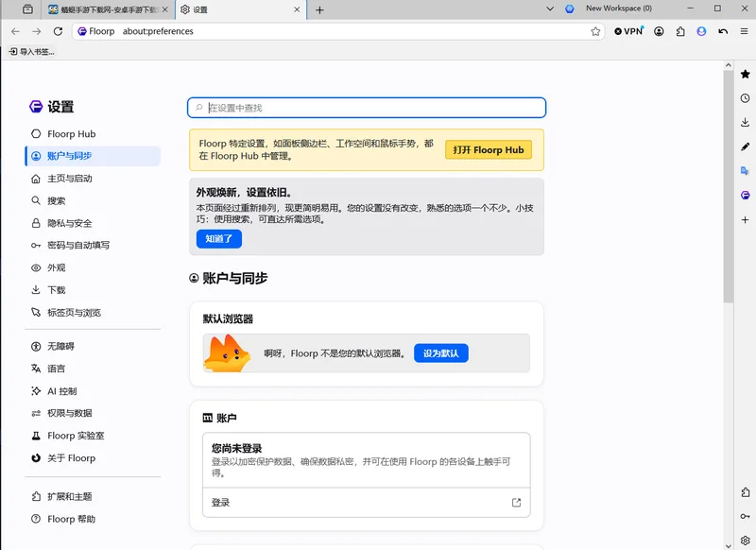Close the first website tab
Screen dimensions: 756x550
[x=164, y=9]
